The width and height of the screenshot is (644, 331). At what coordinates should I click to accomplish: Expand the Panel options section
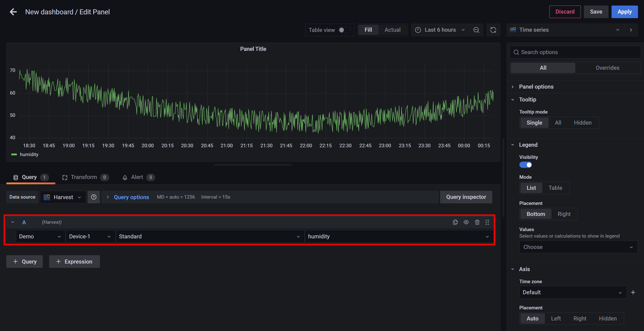click(536, 86)
